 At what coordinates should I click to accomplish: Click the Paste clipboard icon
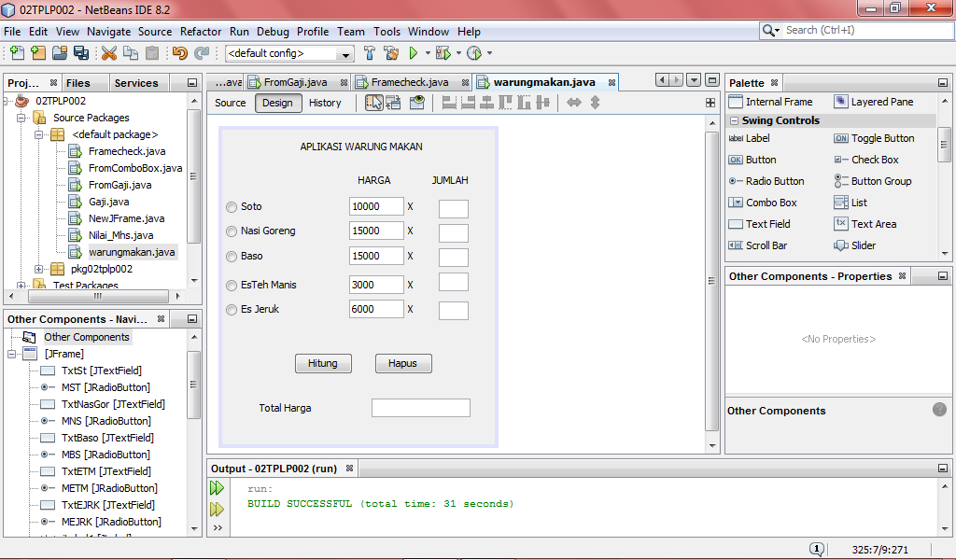(152, 53)
